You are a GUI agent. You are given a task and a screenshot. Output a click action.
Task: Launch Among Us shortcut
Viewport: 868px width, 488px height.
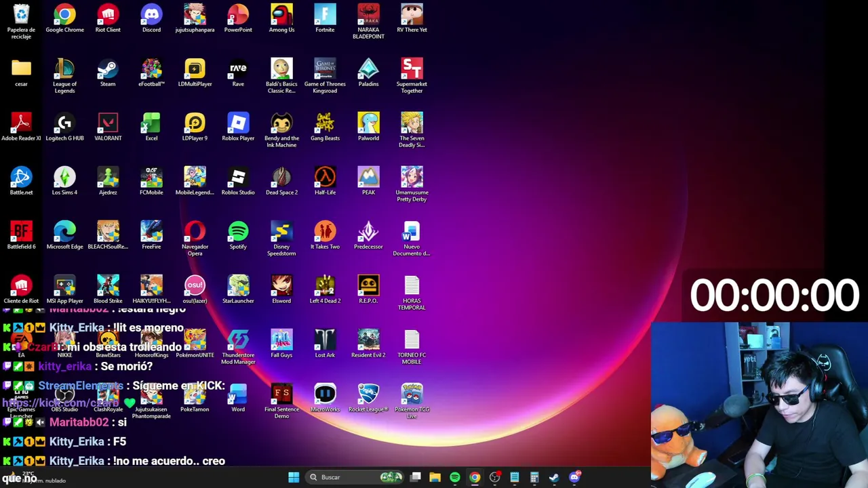point(281,18)
